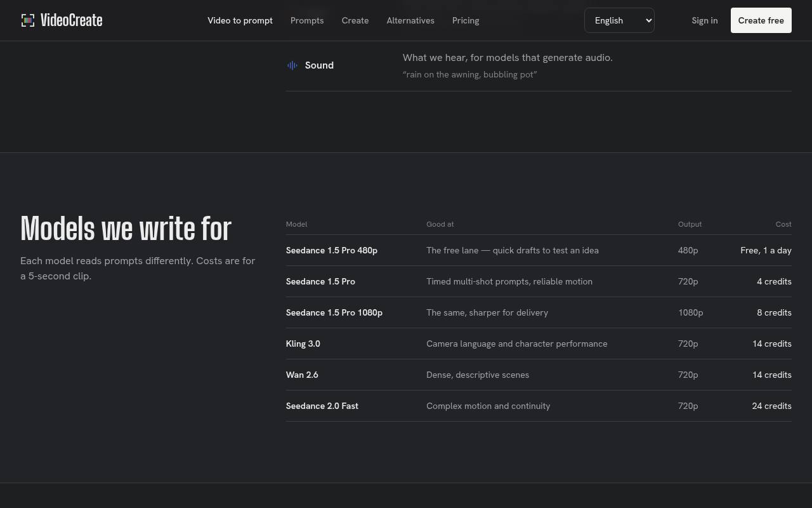Click the 8 credits cost cell
812x508 pixels.
click(774, 312)
